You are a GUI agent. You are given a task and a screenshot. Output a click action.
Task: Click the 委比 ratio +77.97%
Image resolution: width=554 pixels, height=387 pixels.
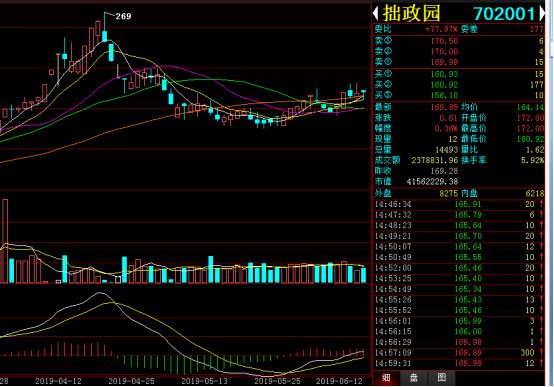[x=442, y=29]
